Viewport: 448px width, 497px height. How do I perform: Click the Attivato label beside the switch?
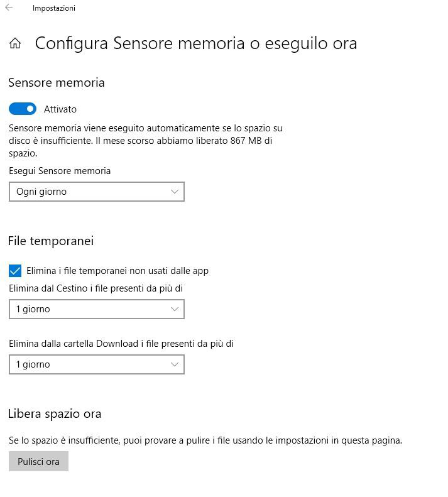(60, 109)
